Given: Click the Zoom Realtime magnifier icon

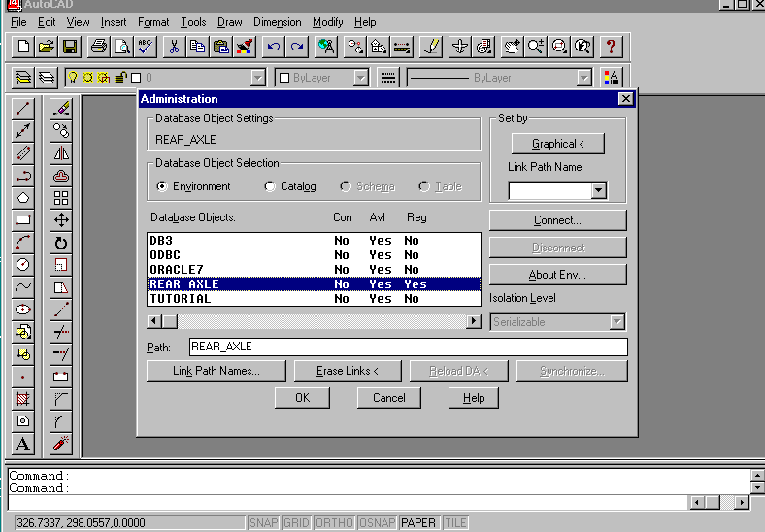Looking at the screenshot, I should pyautogui.click(x=536, y=47).
